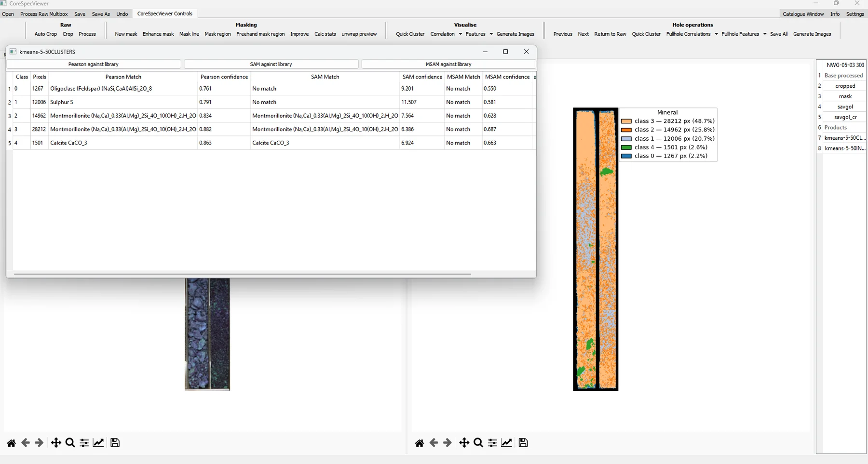The width and height of the screenshot is (868, 464).
Task: Click the left plot Home icon
Action: 11,443
